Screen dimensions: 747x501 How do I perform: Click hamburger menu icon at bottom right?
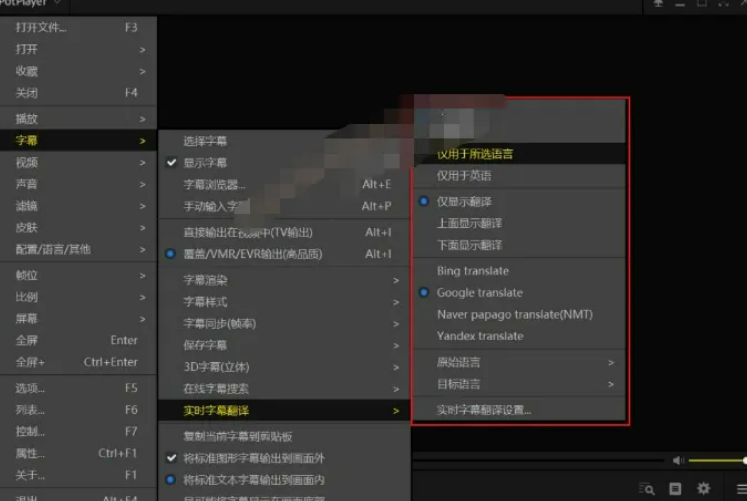pos(741,489)
